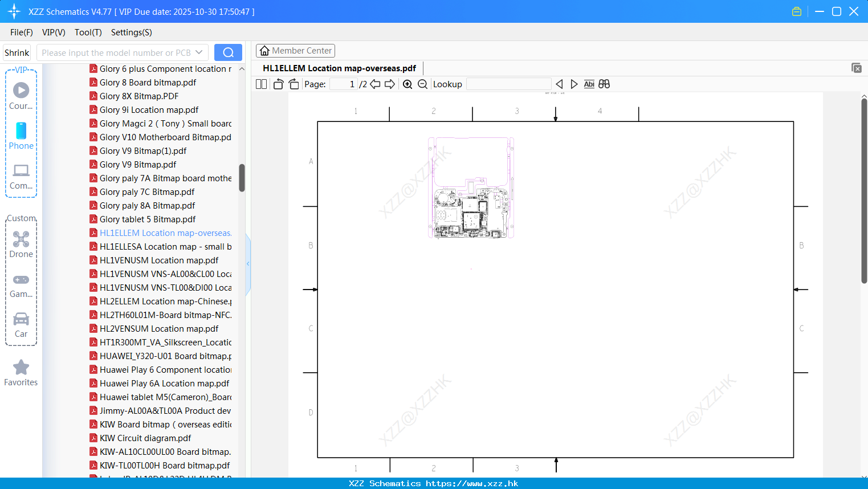Open the Game console category
This screenshot has width=868, height=489.
[21, 286]
